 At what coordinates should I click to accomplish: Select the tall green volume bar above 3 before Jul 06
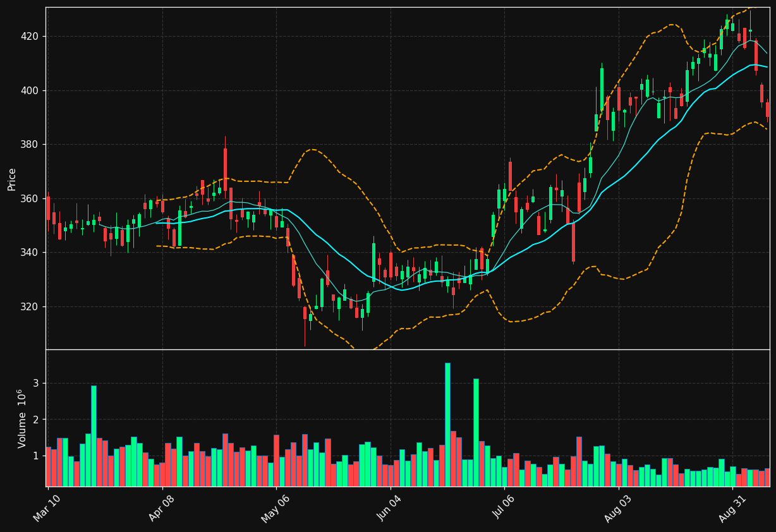click(x=476, y=432)
